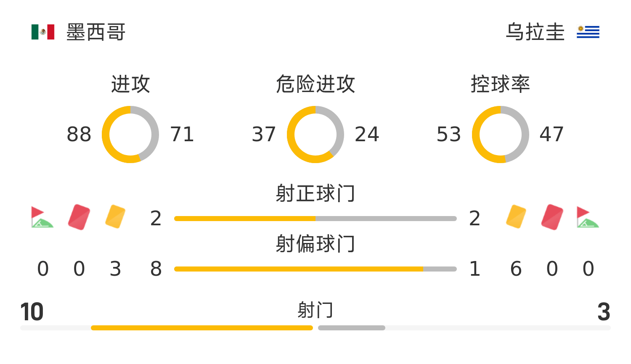Click the 射偏球门 progress bar
Viewport: 631px width, 364px height.
pyautogui.click(x=315, y=269)
